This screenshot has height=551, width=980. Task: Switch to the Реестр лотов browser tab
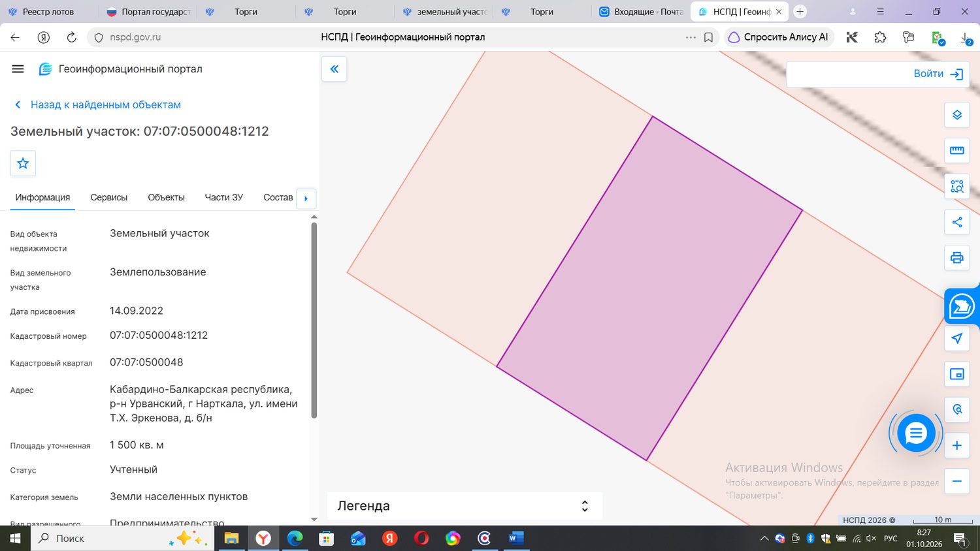pos(49,12)
